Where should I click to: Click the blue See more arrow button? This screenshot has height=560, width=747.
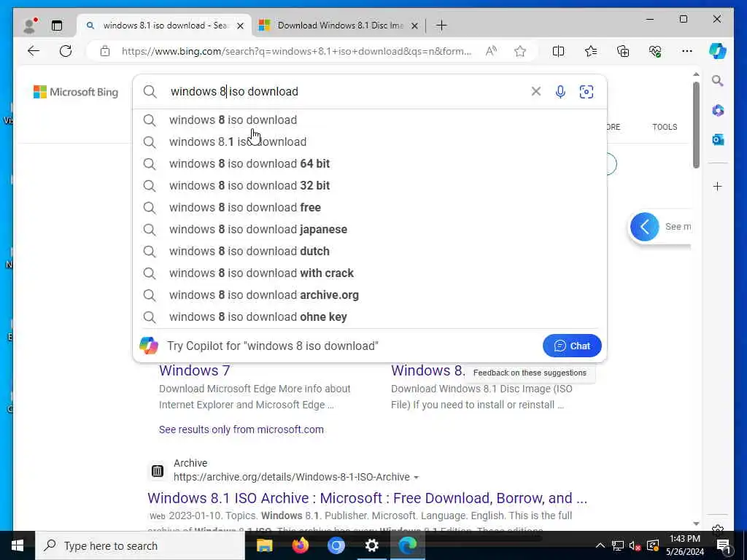tap(645, 227)
